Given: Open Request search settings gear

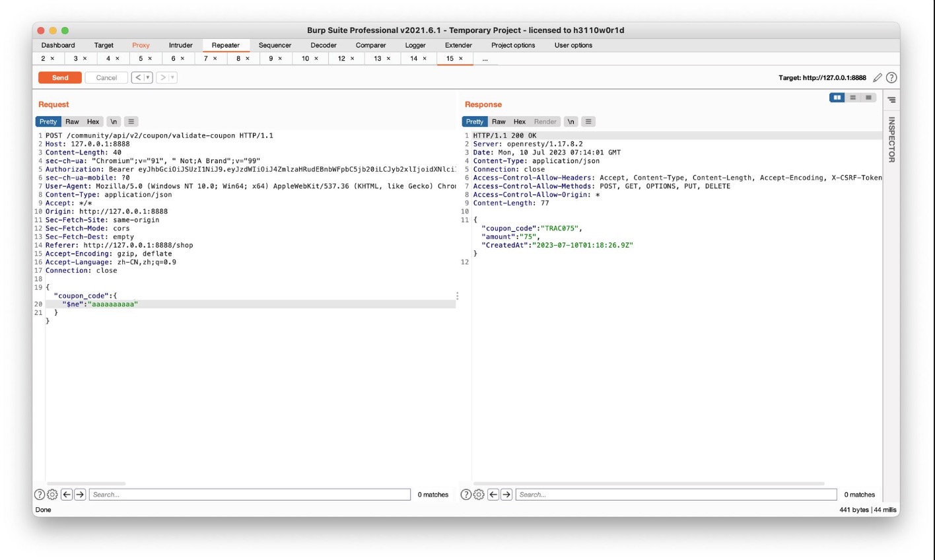Looking at the screenshot, I should (52, 495).
